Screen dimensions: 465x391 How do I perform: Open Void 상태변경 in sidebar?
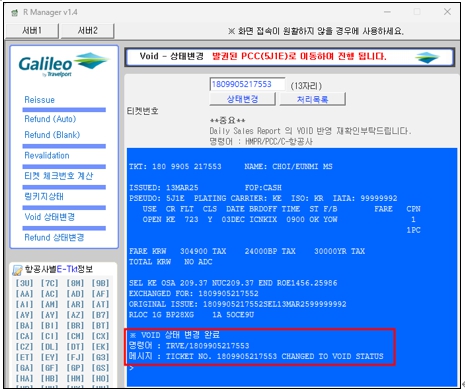50,217
